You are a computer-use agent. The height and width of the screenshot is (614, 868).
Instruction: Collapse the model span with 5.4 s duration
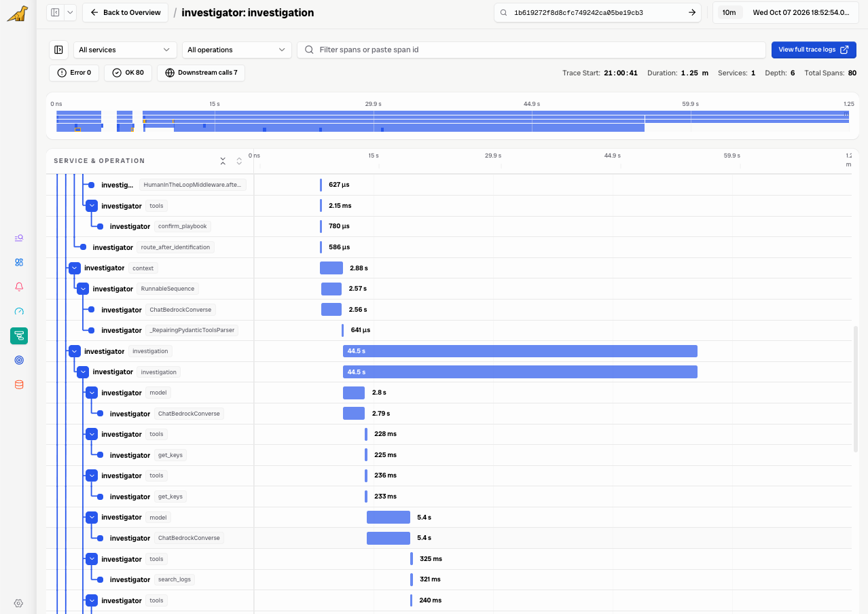[x=92, y=517]
